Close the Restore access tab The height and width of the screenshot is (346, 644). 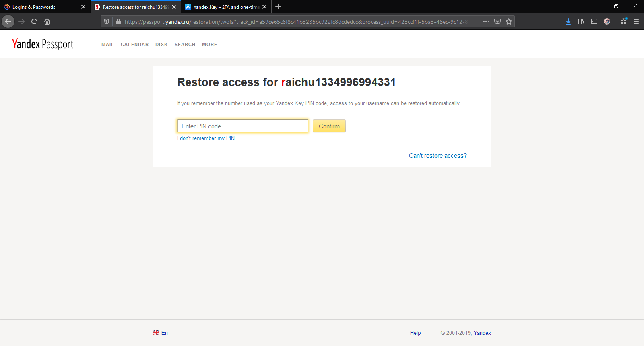[174, 7]
